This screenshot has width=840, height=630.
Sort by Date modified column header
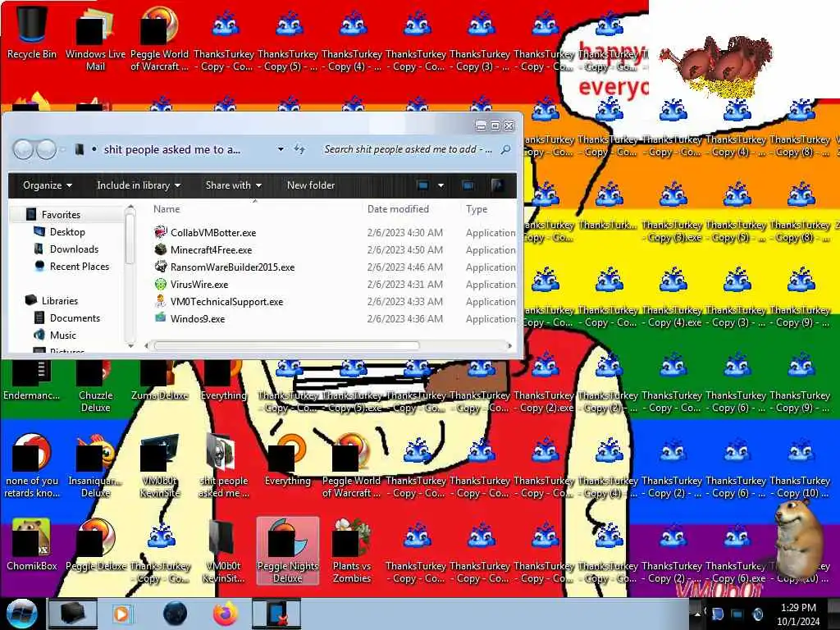pos(398,209)
